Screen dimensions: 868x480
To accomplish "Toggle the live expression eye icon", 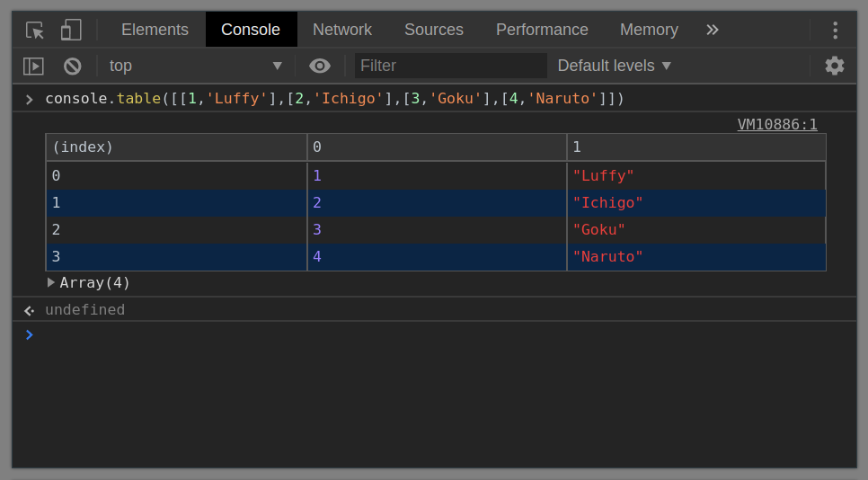I will tap(319, 66).
